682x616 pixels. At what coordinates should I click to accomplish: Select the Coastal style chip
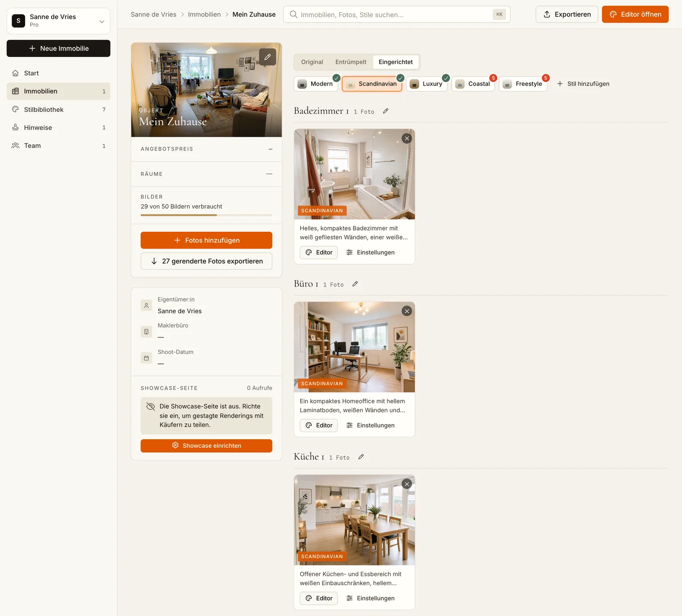coord(473,84)
